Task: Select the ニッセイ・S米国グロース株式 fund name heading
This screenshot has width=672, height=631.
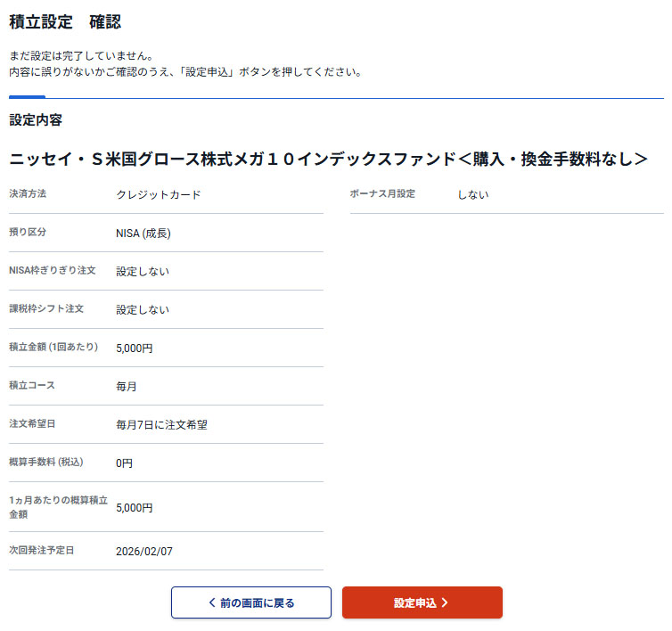Action: (328, 160)
